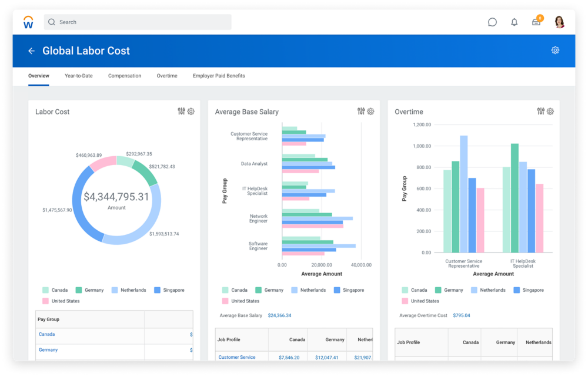588x377 pixels.
Task: Toggle Canada in the Labor Cost legend
Action: [x=58, y=290]
